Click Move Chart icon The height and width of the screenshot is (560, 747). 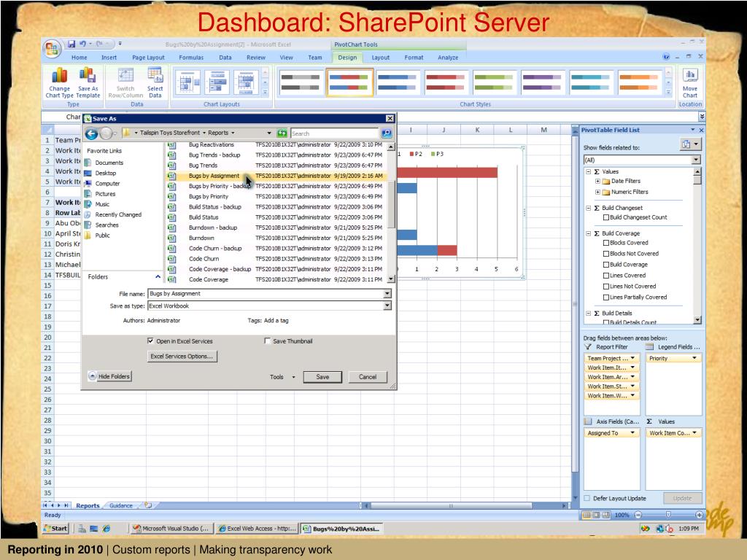point(690,76)
